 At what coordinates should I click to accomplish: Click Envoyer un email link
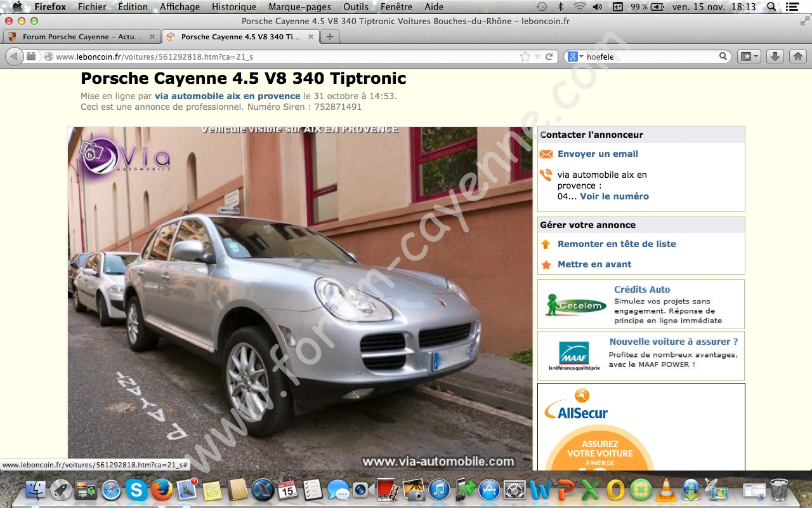[598, 154]
